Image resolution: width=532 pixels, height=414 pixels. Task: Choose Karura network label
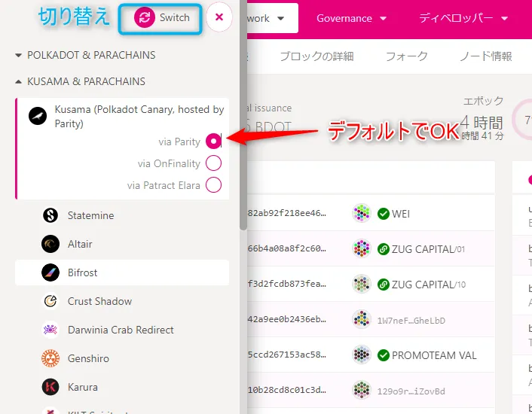(x=83, y=387)
